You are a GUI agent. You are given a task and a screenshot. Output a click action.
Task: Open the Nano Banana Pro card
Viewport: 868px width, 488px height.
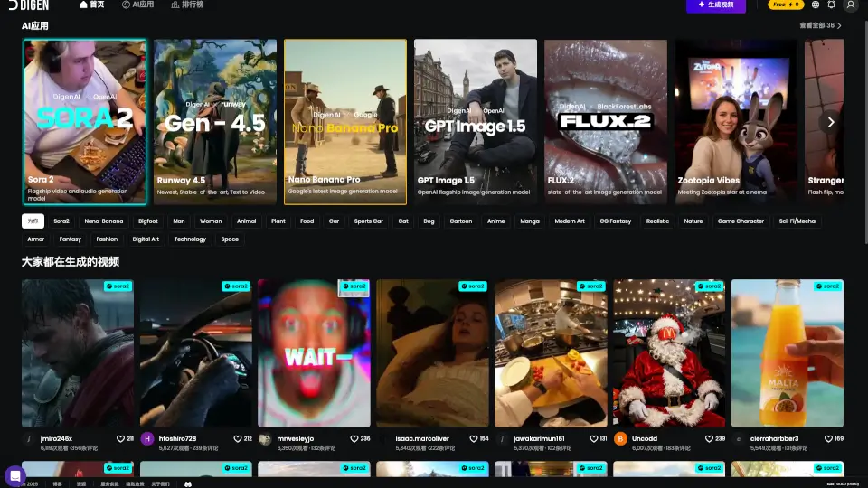pyautogui.click(x=344, y=122)
